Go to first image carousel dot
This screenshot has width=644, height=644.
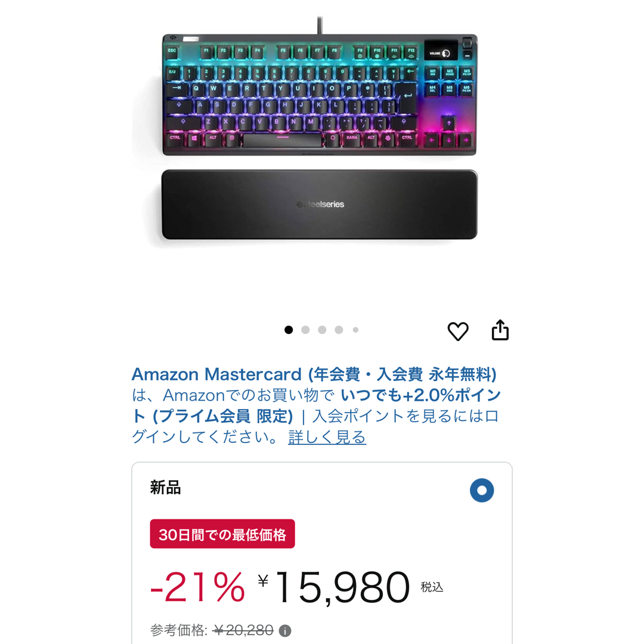(289, 330)
